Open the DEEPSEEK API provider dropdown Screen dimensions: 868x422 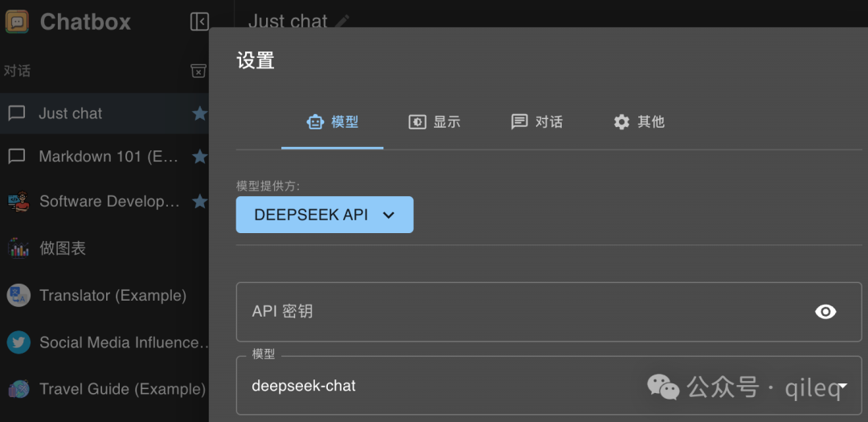coord(325,215)
